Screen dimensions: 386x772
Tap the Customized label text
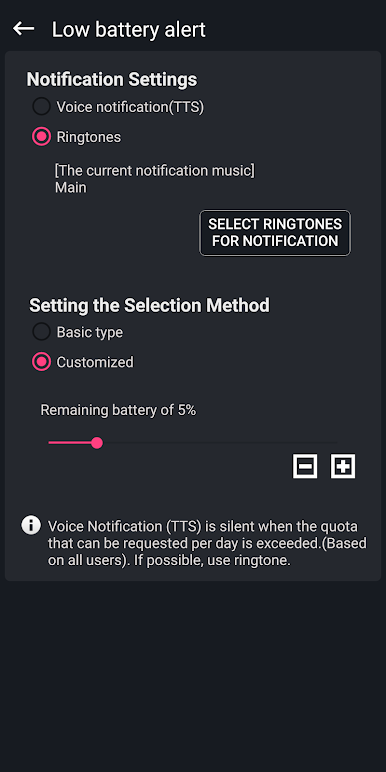tap(95, 362)
